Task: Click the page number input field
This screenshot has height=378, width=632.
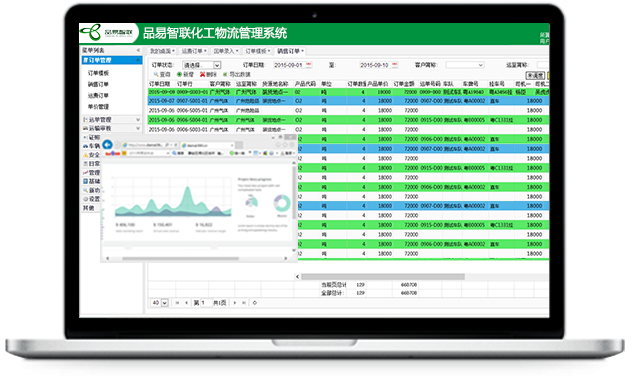Action: [206, 303]
